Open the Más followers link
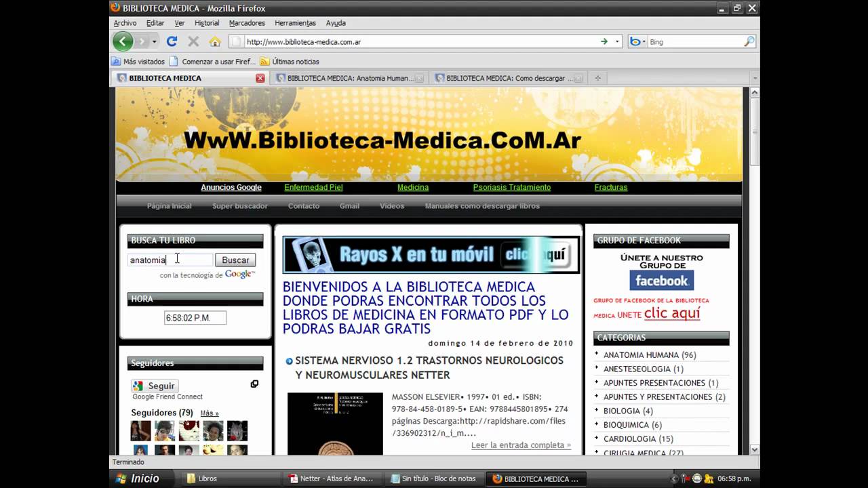 pyautogui.click(x=210, y=413)
